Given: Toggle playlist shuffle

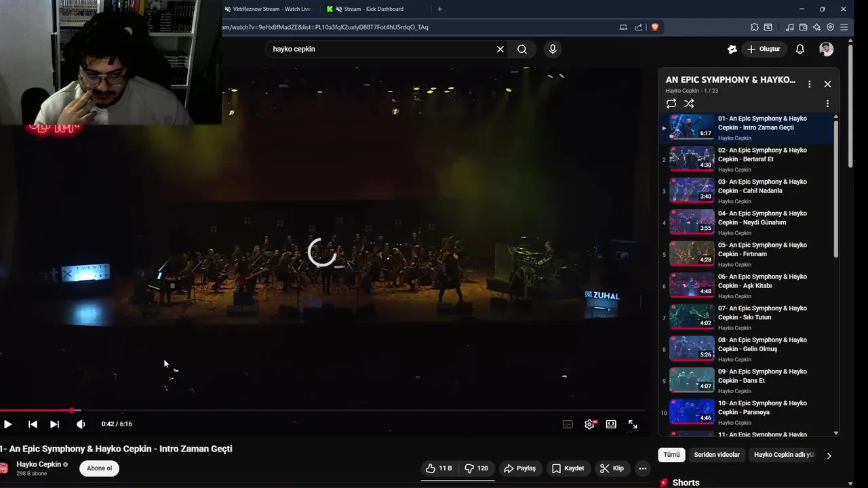Looking at the screenshot, I should [x=689, y=104].
